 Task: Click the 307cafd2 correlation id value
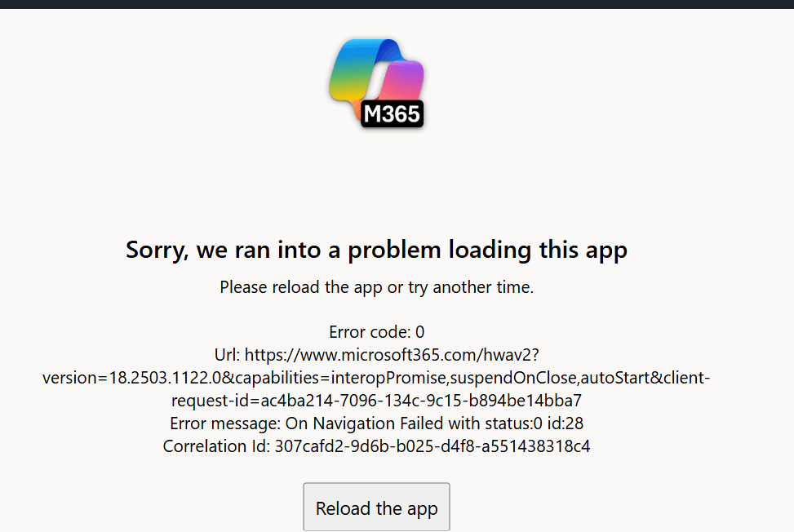tap(432, 446)
